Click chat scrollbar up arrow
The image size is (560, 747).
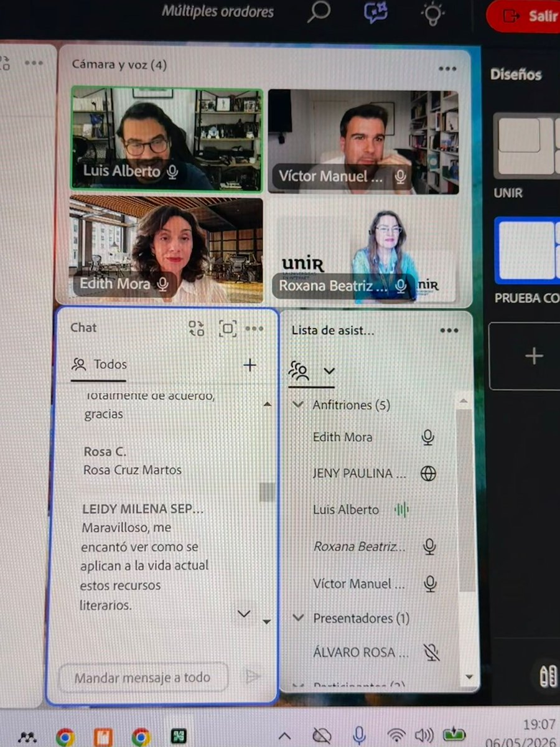(x=267, y=405)
